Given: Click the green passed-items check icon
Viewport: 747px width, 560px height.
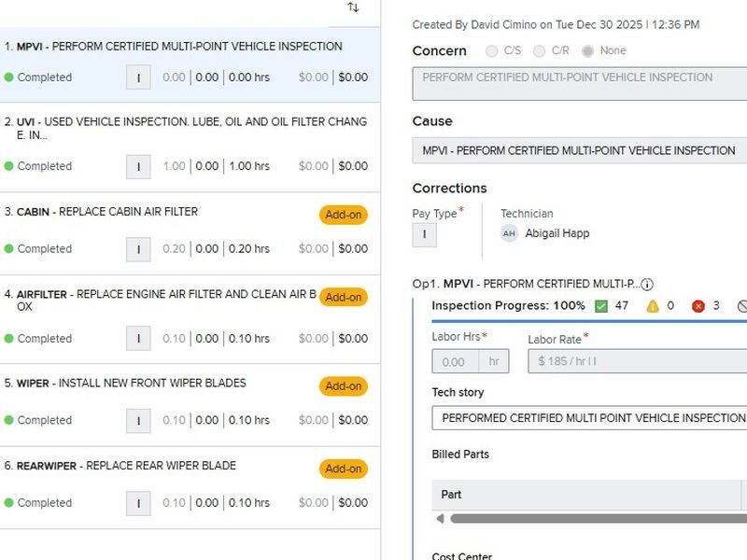Looking at the screenshot, I should click(600, 306).
